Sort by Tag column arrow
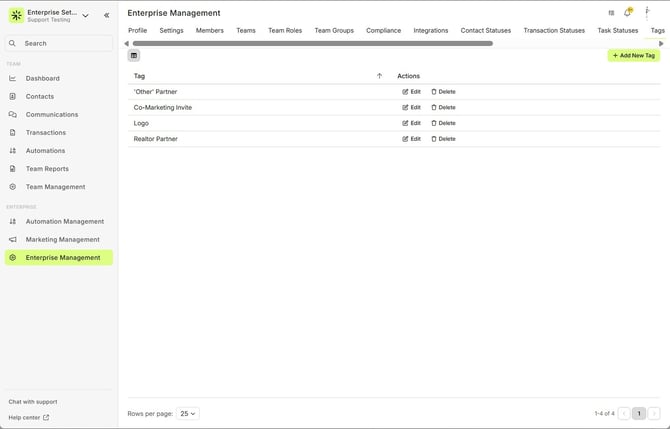The image size is (670, 429). [x=379, y=76]
